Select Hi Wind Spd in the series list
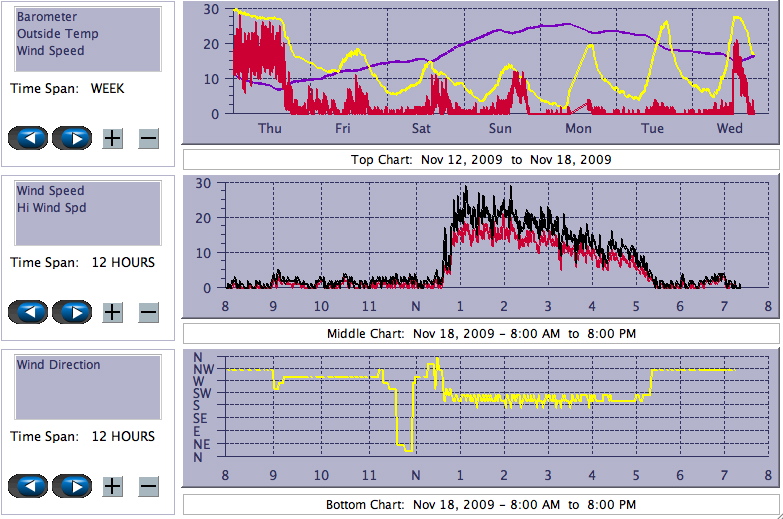 pyautogui.click(x=51, y=208)
